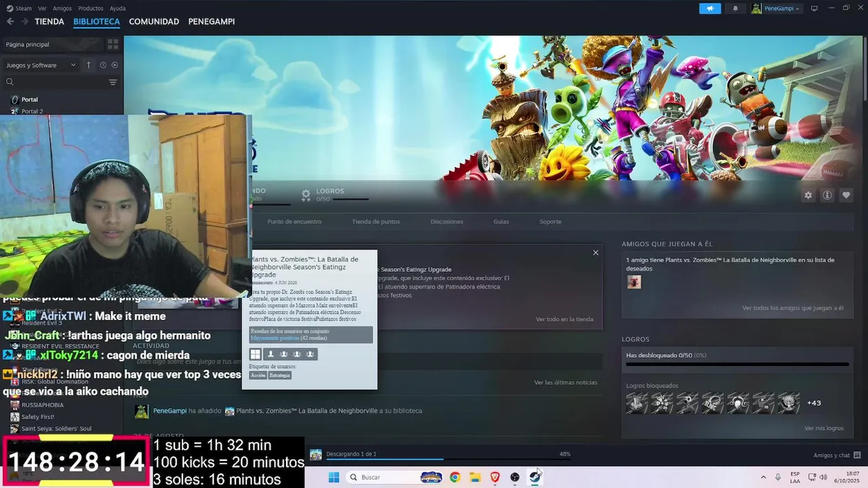
Task: Open Soporte game tab
Action: [551, 222]
